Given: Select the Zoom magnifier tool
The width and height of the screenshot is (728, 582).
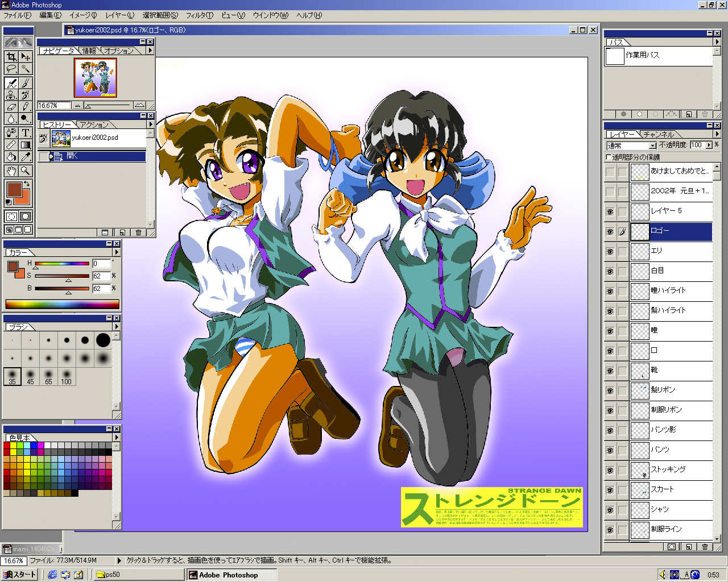Looking at the screenshot, I should pyautogui.click(x=26, y=171).
